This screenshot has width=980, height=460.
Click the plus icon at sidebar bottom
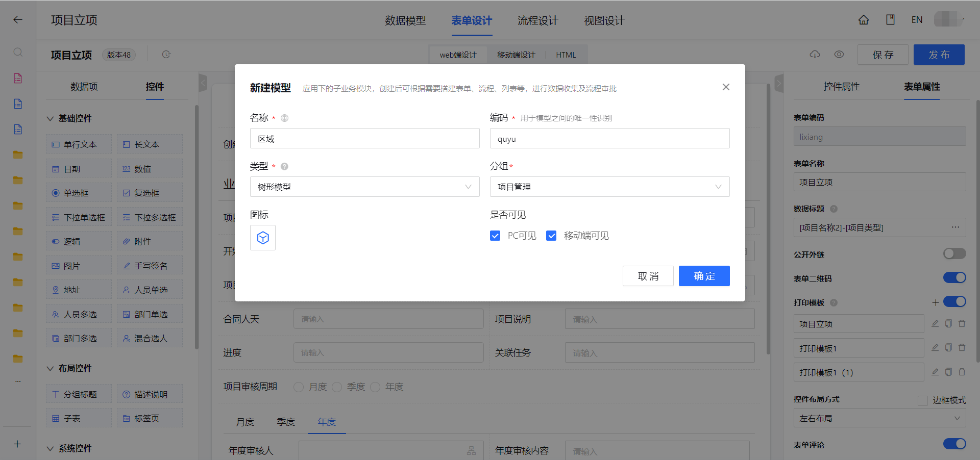click(x=17, y=444)
